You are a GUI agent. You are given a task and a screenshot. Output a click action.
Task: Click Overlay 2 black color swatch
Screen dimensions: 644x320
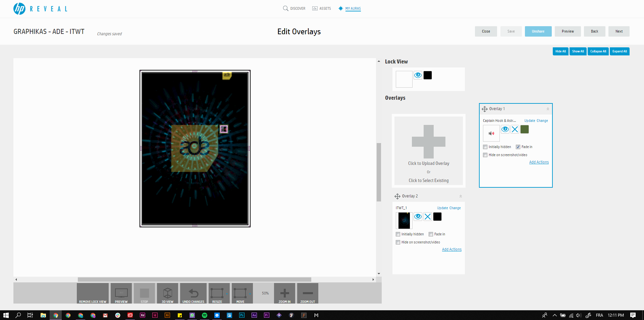tap(437, 217)
